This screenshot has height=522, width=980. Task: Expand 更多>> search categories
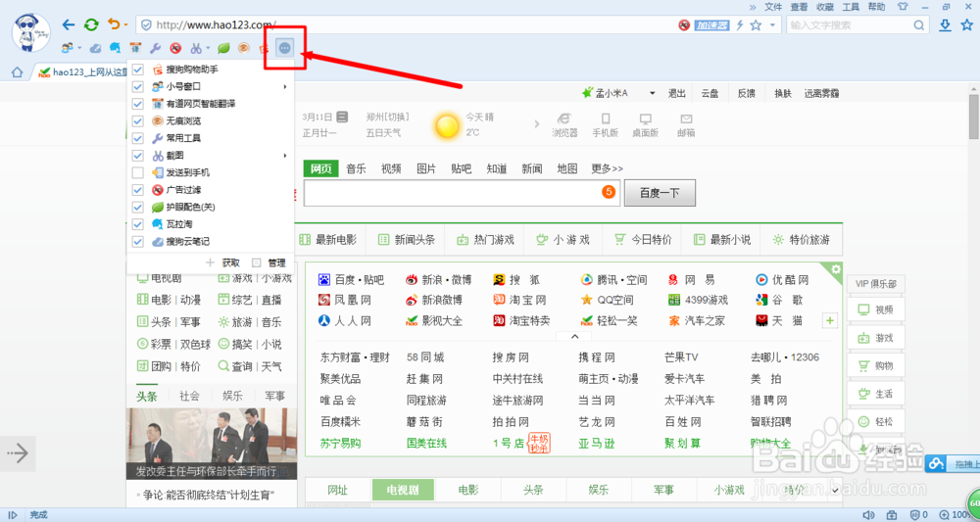pos(608,168)
